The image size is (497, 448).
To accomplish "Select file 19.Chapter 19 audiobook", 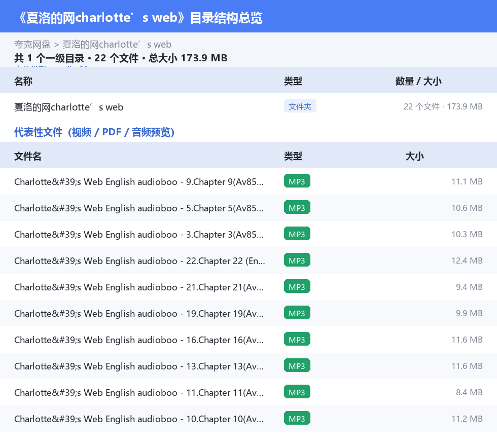I will (x=139, y=313).
